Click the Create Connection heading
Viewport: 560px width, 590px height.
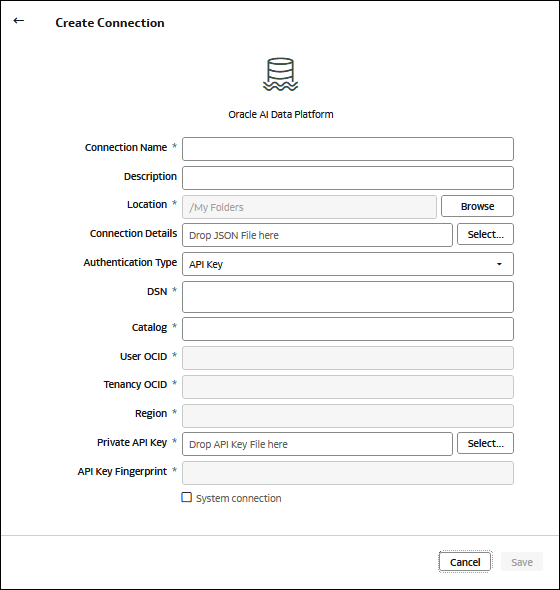(110, 23)
